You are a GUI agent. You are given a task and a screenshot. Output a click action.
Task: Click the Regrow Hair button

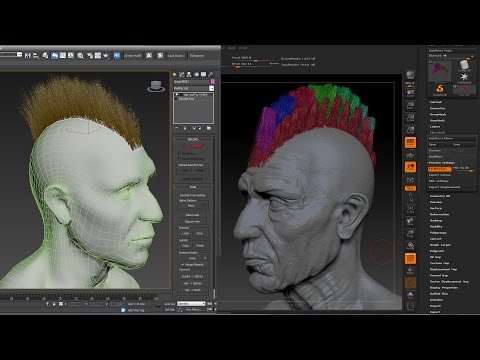[193, 221]
